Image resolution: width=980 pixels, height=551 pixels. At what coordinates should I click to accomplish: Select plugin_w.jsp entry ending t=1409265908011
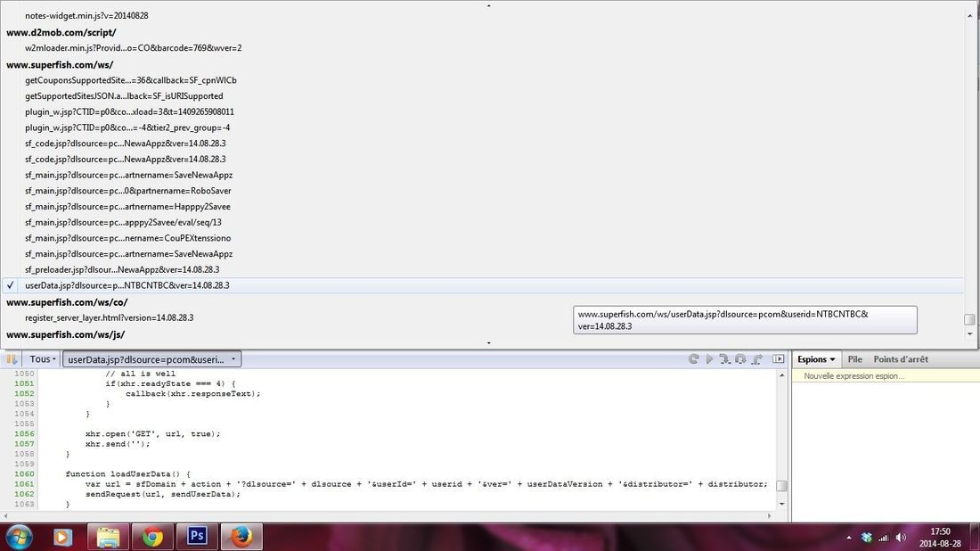(129, 112)
